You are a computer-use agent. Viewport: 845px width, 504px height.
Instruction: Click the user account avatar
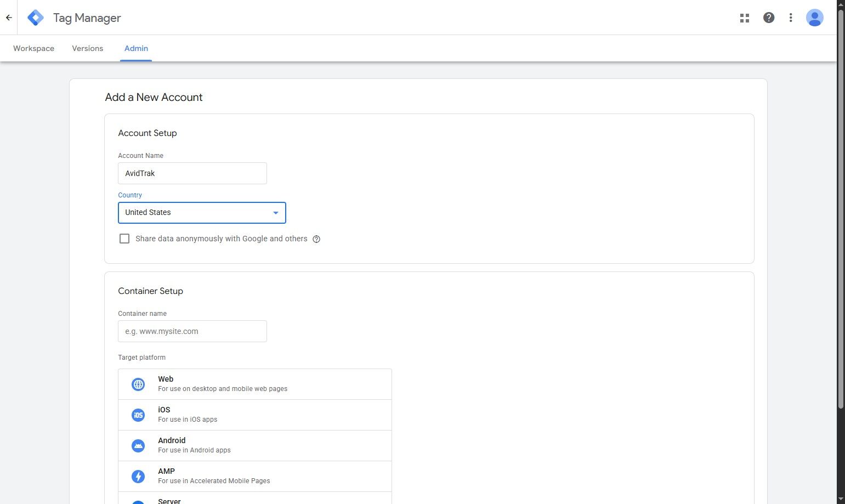[x=815, y=18]
